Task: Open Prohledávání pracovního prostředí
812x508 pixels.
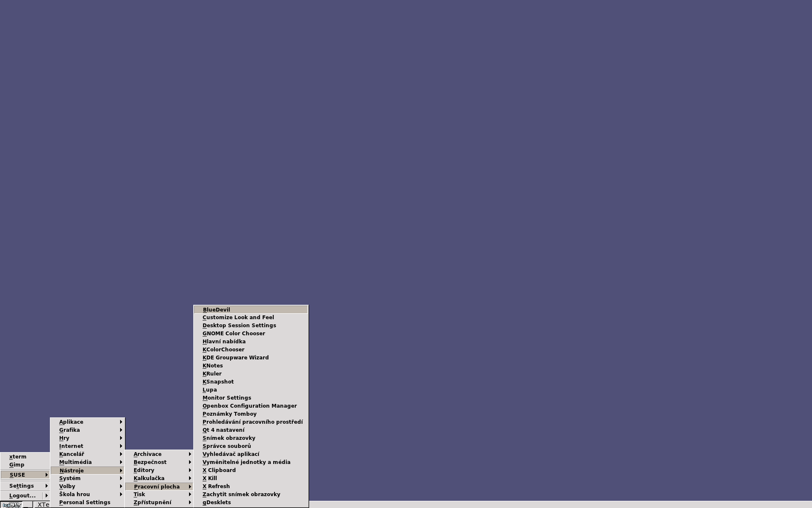Action: click(251, 422)
